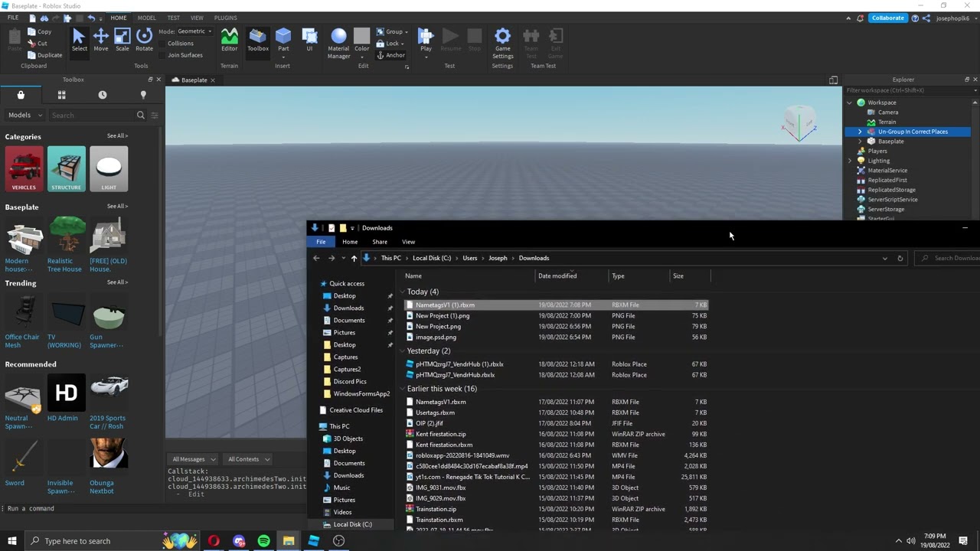Click the Toolbox search field
This screenshot has width=980, height=551.
[92, 116]
